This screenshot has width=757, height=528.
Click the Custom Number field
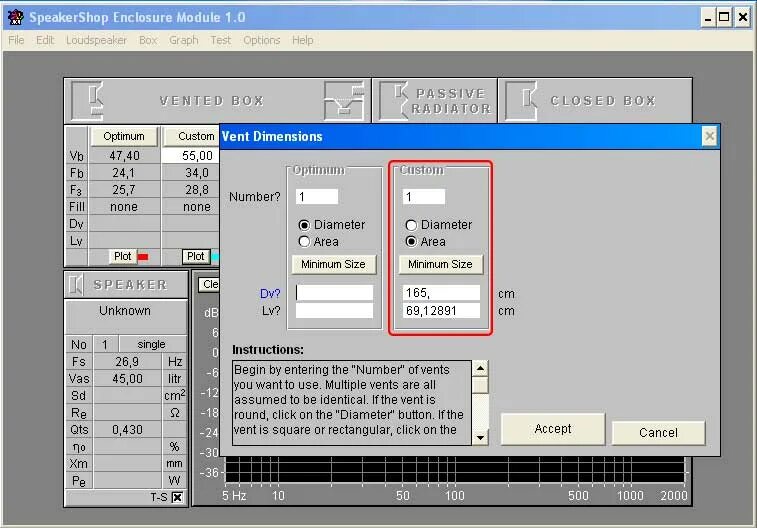424,196
